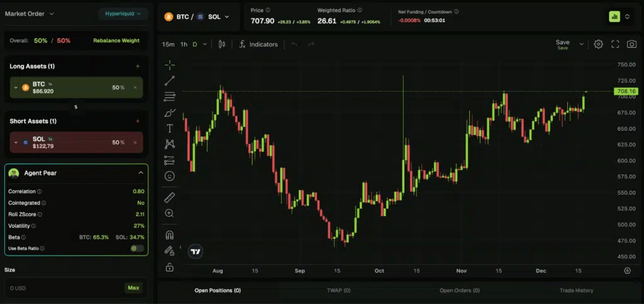Click the redo arrow
This screenshot has width=644, height=304.
[311, 45]
